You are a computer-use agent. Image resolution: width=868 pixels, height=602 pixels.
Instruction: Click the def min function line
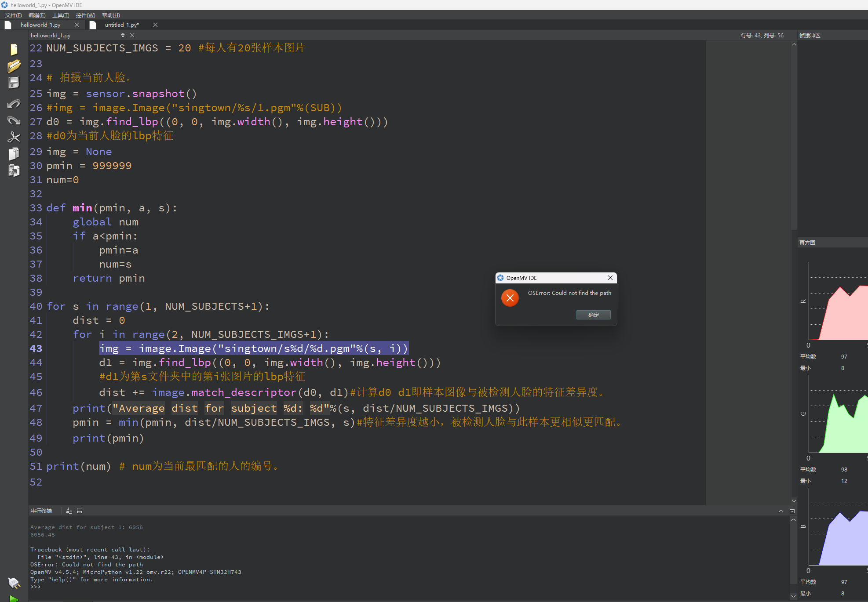click(x=112, y=208)
